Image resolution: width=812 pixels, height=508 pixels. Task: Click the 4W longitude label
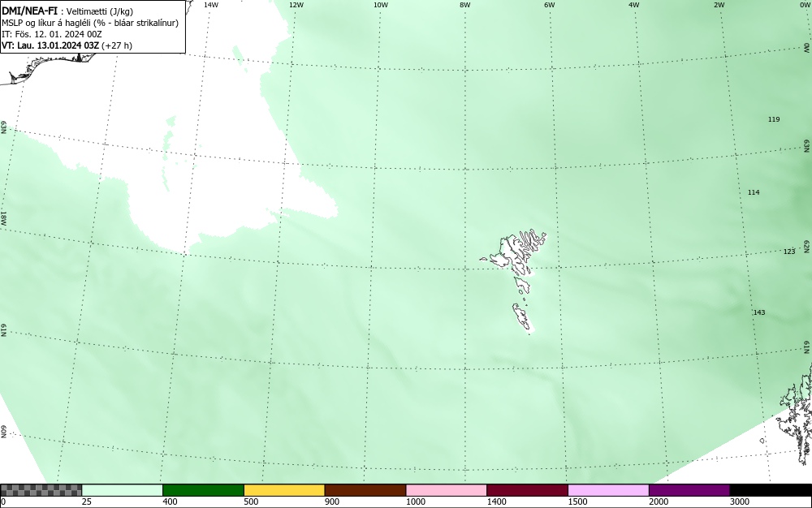click(x=634, y=5)
